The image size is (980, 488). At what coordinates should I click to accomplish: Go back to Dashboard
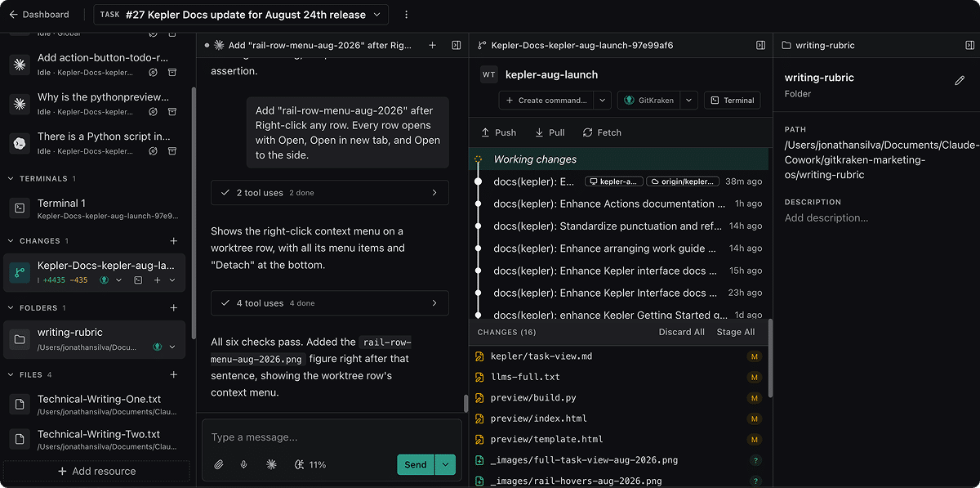pos(38,15)
